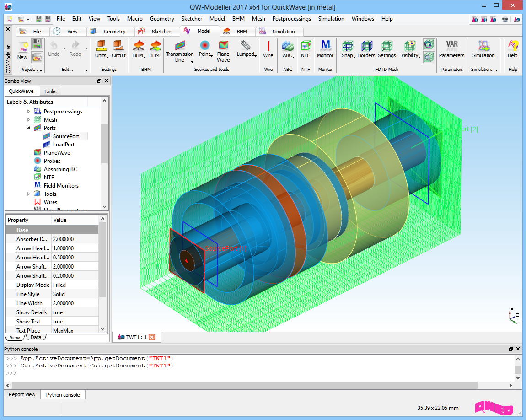The height and width of the screenshot is (420, 526).
Task: Open the Redo history dropdown arrow
Action: (86, 48)
